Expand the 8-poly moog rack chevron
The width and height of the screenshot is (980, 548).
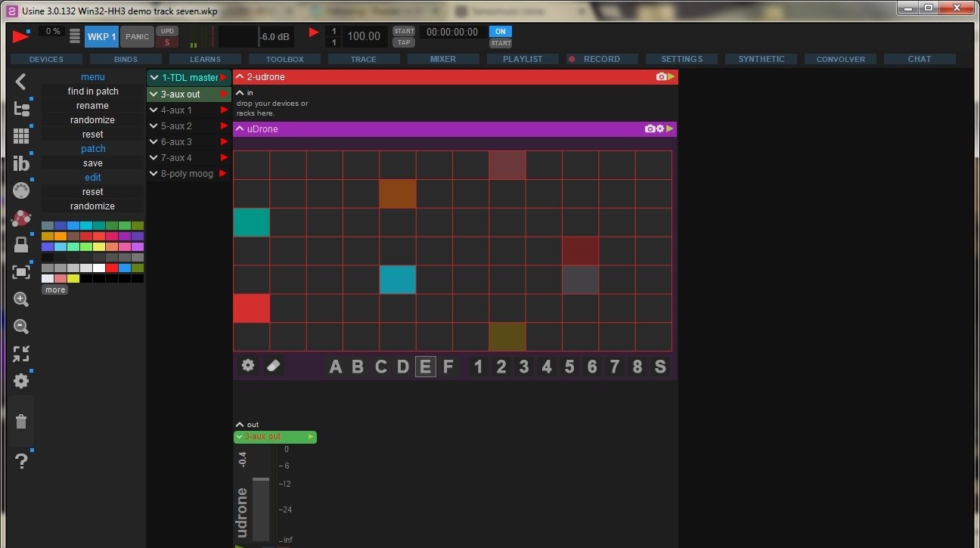tap(154, 174)
